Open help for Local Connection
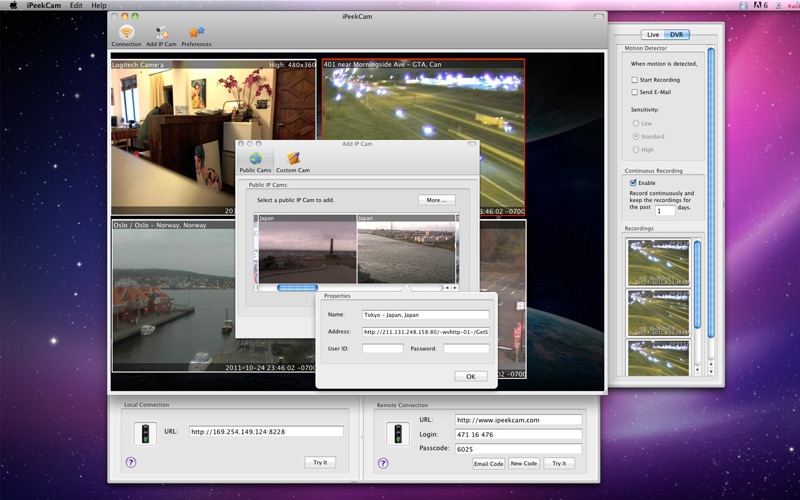The width and height of the screenshot is (800, 500). pyautogui.click(x=131, y=463)
